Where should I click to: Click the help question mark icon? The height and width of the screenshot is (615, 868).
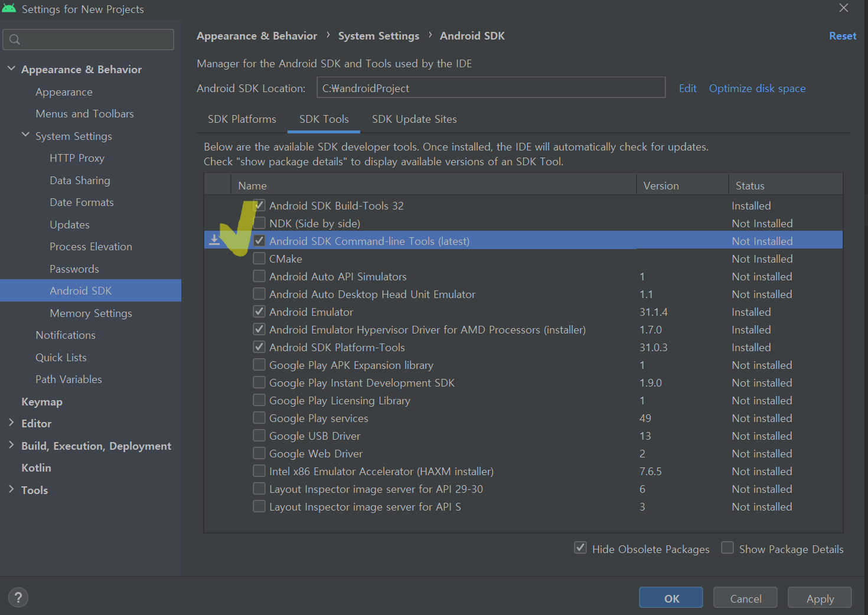click(18, 597)
